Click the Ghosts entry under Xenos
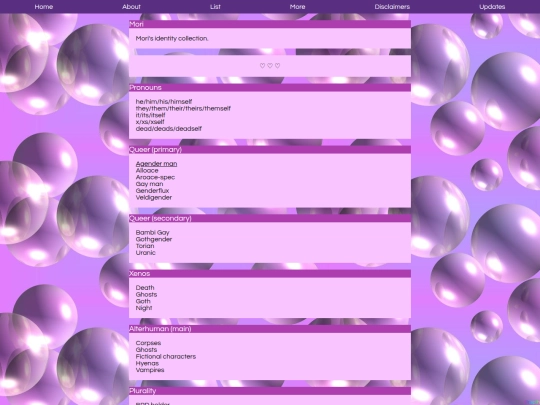540x405 pixels. tap(146, 294)
